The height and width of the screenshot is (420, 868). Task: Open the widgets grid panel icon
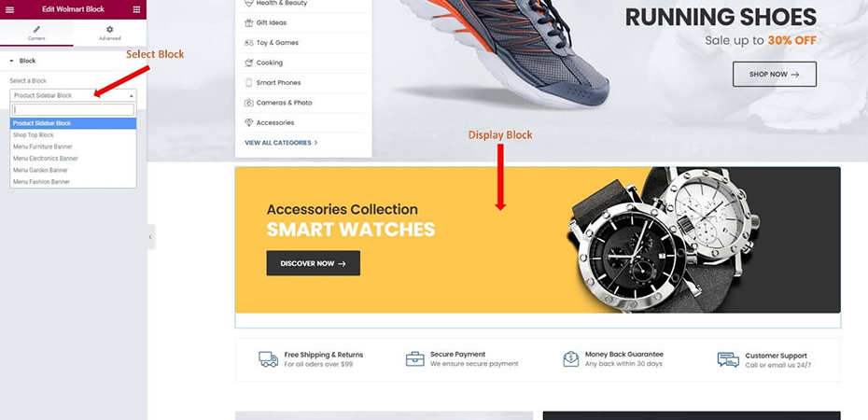pyautogui.click(x=136, y=9)
